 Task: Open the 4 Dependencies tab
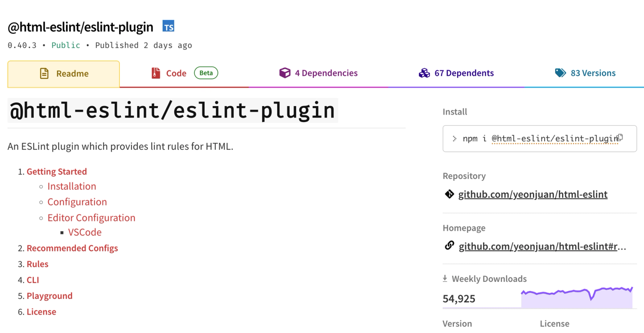coord(318,73)
